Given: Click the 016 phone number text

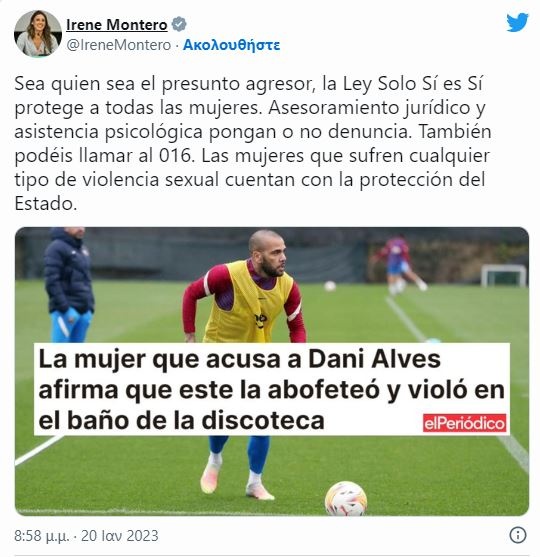Looking at the screenshot, I should [177, 156].
